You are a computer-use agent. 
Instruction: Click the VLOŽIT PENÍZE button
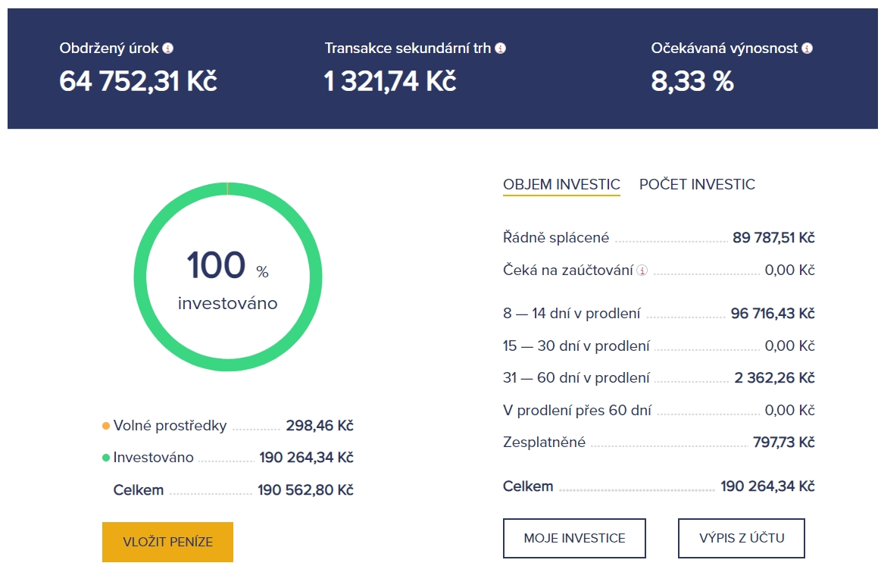pos(167,542)
